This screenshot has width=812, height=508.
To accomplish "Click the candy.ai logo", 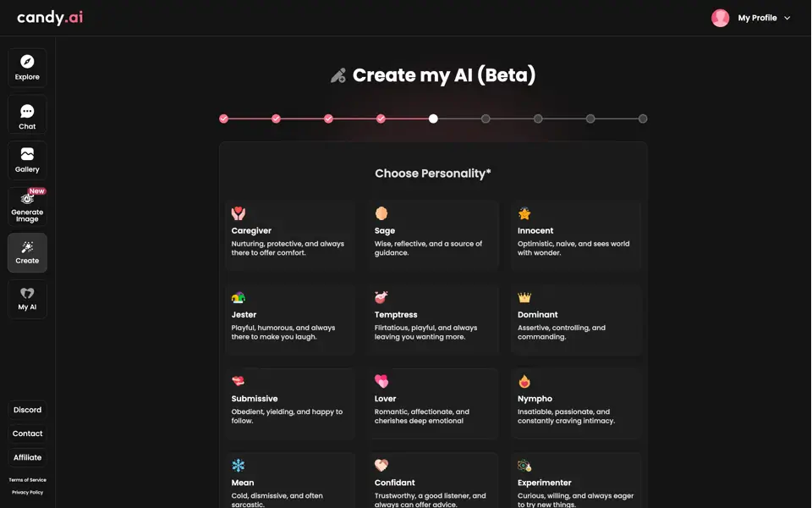I will click(x=48, y=17).
